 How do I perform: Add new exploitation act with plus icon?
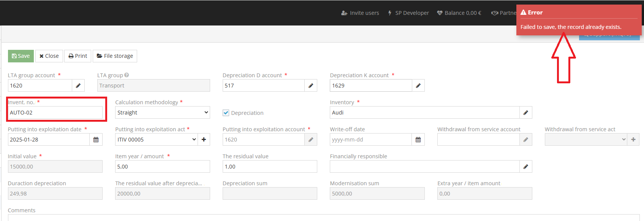(204, 140)
